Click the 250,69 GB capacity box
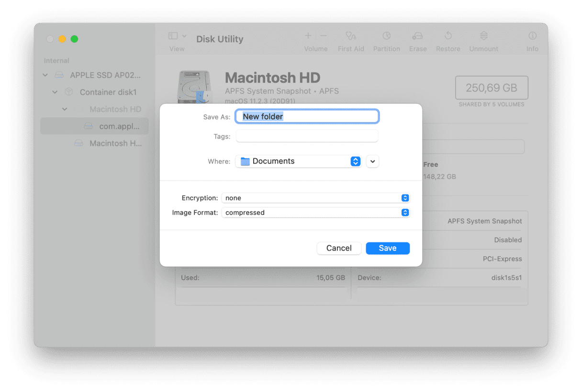 click(492, 88)
